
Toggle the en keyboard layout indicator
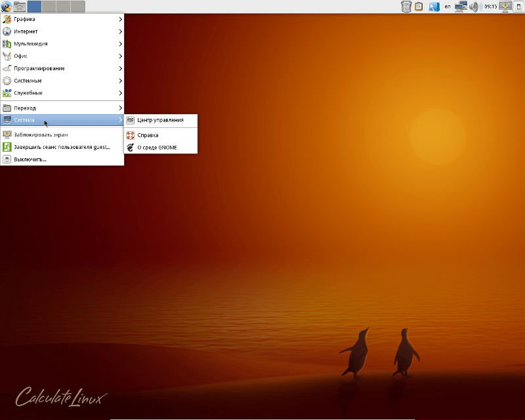[x=448, y=7]
